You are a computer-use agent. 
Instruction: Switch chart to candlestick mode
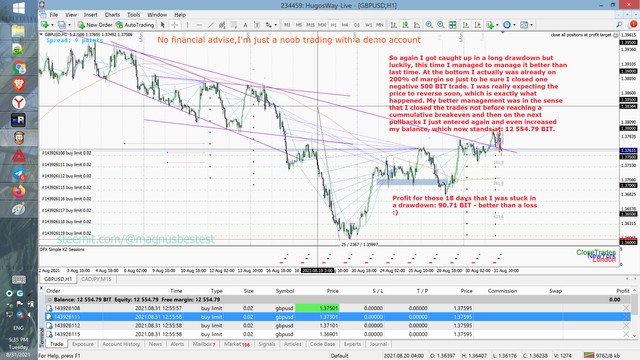(x=405, y=25)
